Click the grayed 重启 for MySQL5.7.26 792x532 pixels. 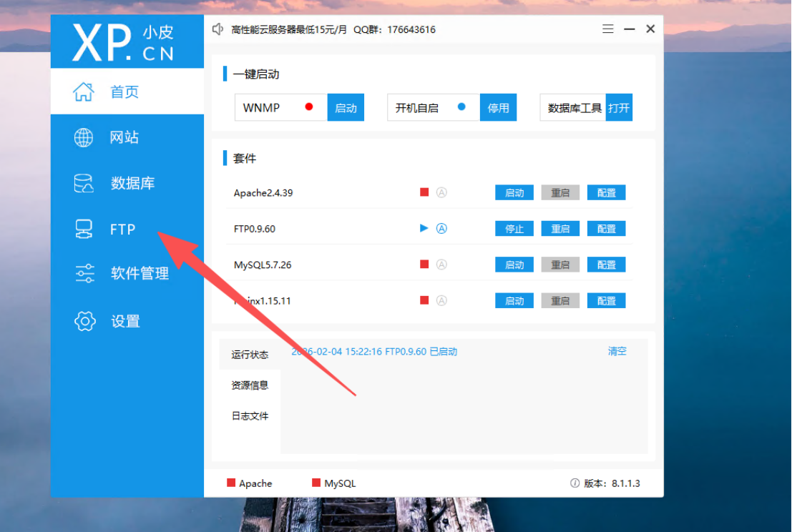pos(560,265)
